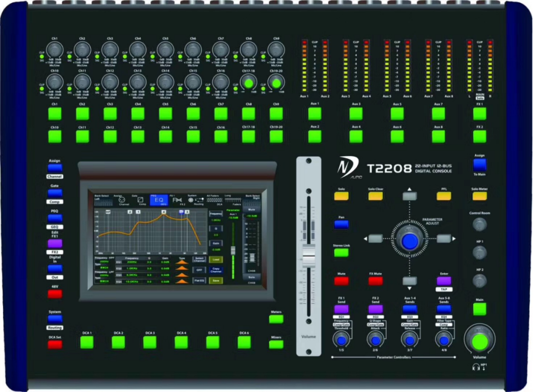Select band marker 1 on the EQ graph

(x=138, y=212)
